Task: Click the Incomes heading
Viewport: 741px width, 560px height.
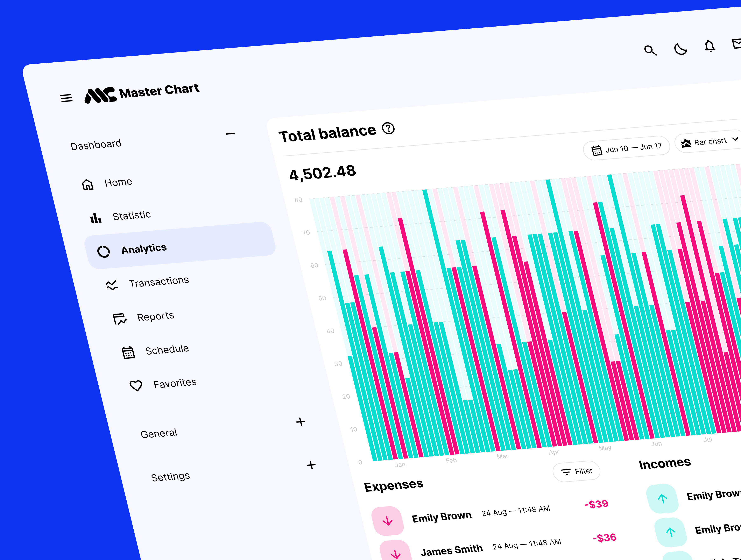Action: [665, 464]
